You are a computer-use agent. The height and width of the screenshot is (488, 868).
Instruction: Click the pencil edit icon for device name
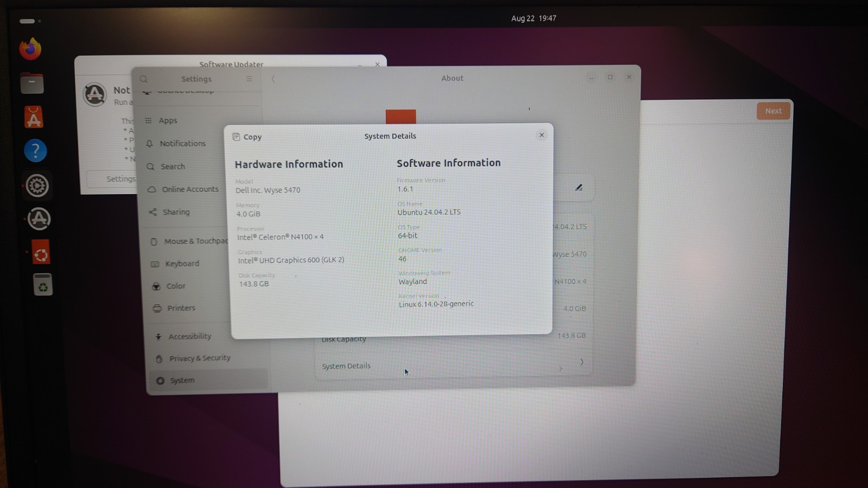[579, 188]
